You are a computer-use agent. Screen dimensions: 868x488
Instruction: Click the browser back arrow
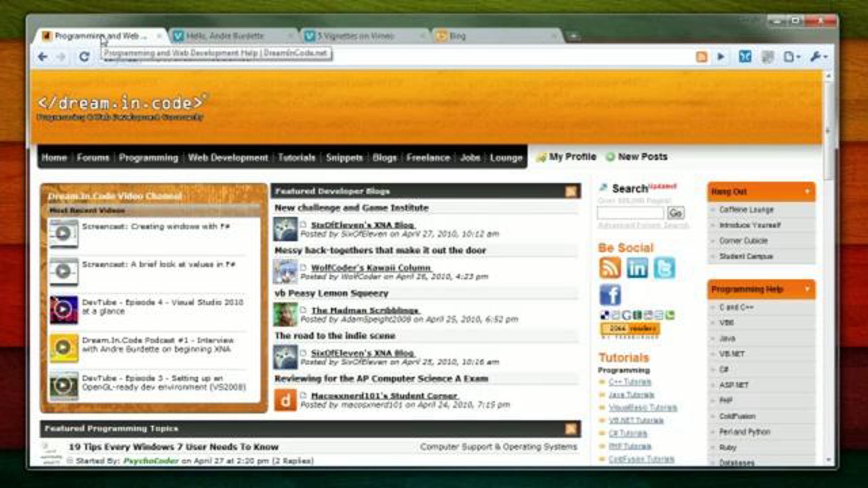[43, 57]
